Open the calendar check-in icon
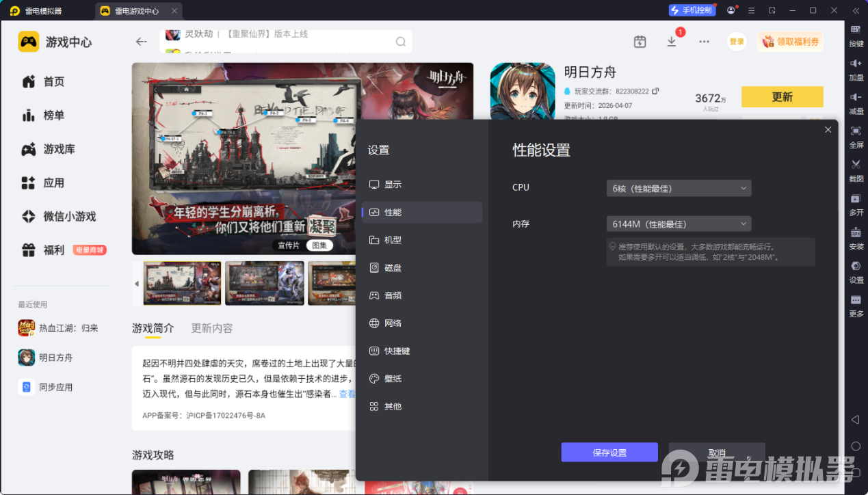This screenshot has width=868, height=495. (640, 42)
